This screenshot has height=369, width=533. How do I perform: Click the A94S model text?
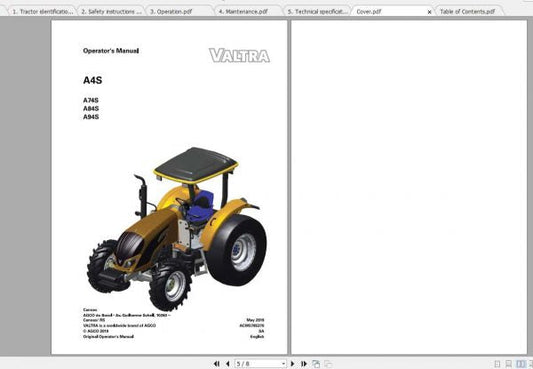[91, 117]
